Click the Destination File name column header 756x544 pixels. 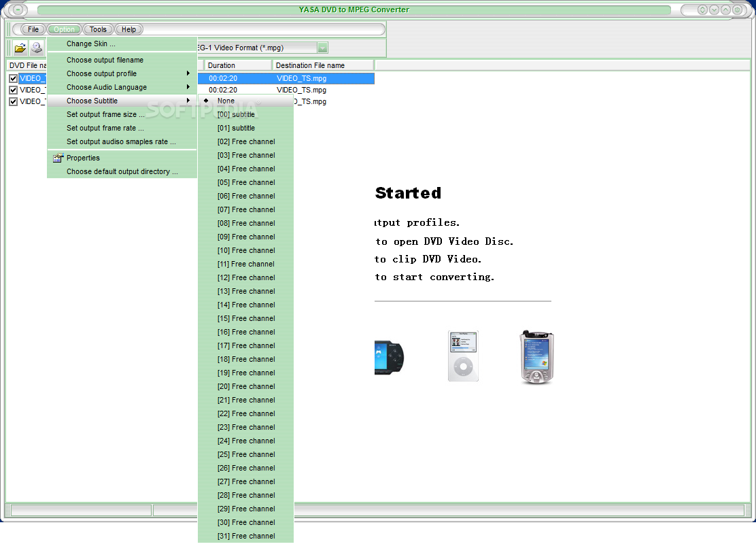[x=323, y=65]
